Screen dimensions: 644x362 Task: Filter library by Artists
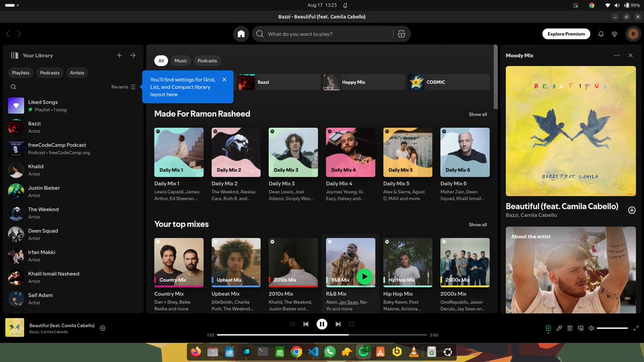77,72
